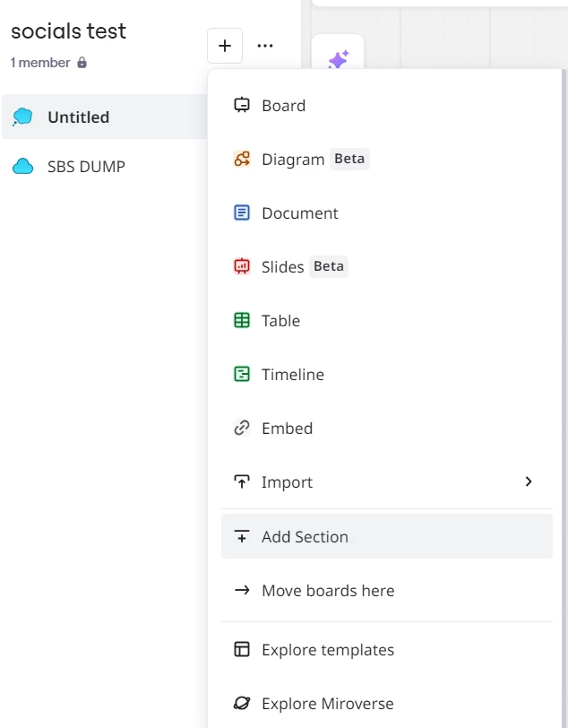Create new Slides
568x728 pixels.
pos(386,266)
